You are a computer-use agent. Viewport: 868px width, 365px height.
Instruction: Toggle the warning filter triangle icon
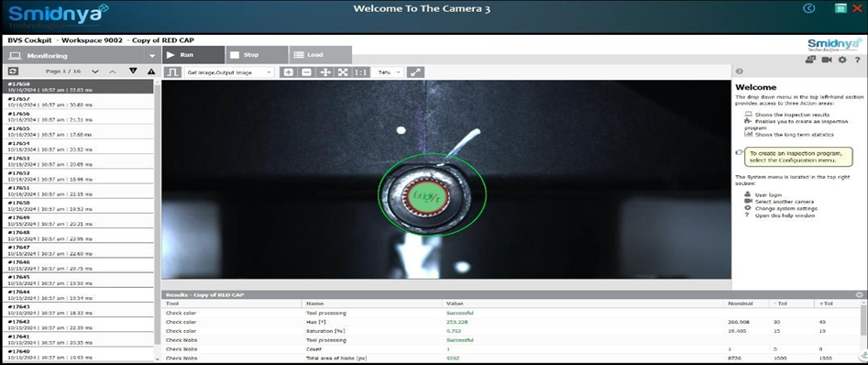(x=151, y=72)
